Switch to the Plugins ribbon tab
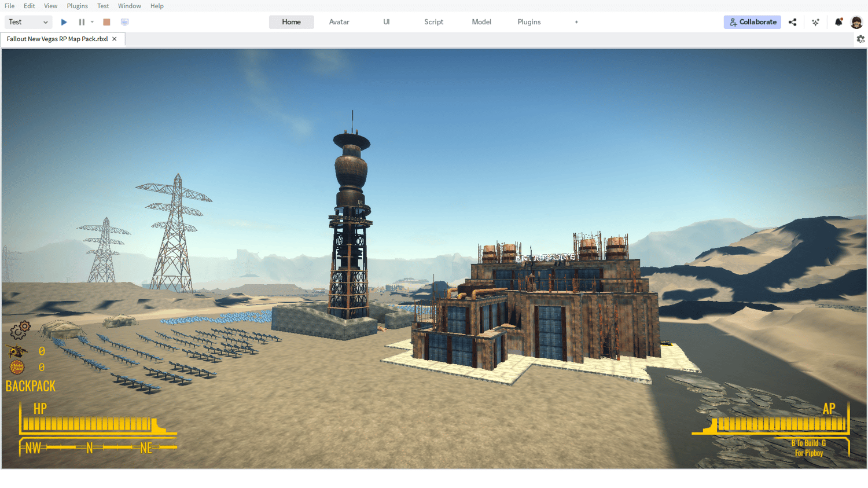The width and height of the screenshot is (868, 488). (529, 22)
